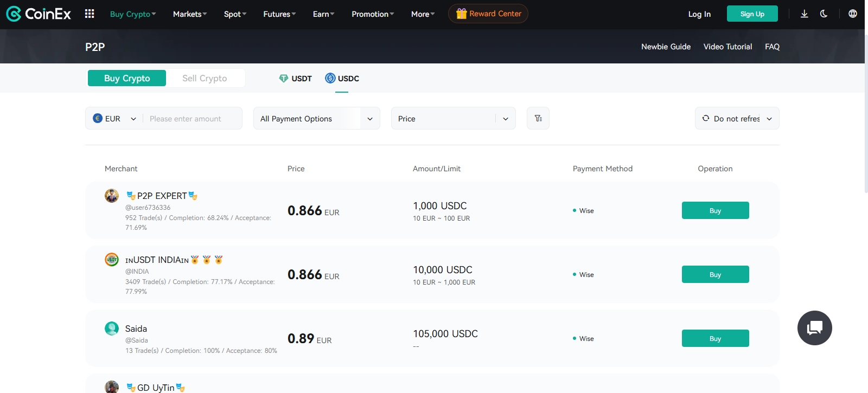
Task: Open the Reward Center button
Action: [x=488, y=14]
